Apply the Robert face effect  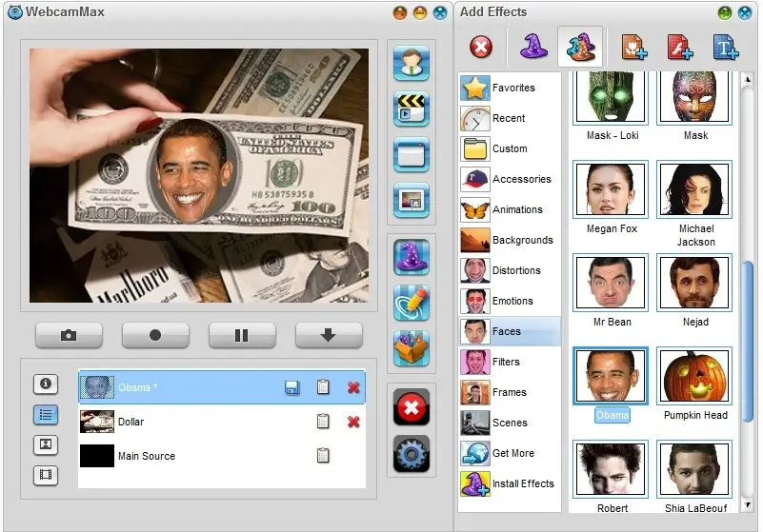pyautogui.click(x=611, y=469)
